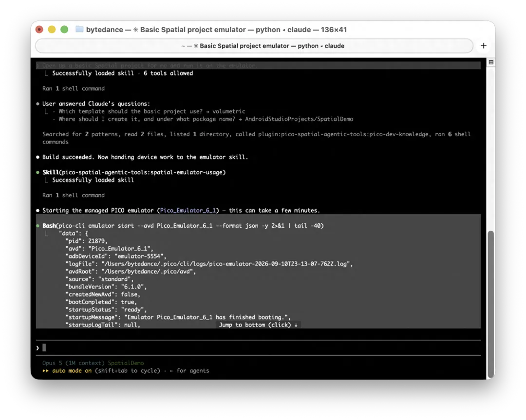This screenshot has height=420, width=526.
Task: Click the auto mode on double-arrow icon
Action: pyautogui.click(x=45, y=371)
